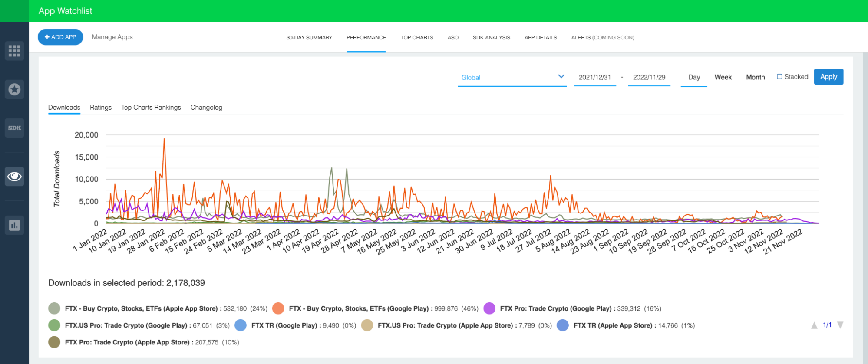Click the '21 Nov 2022' axis label
The image size is (868, 364).
783,241
